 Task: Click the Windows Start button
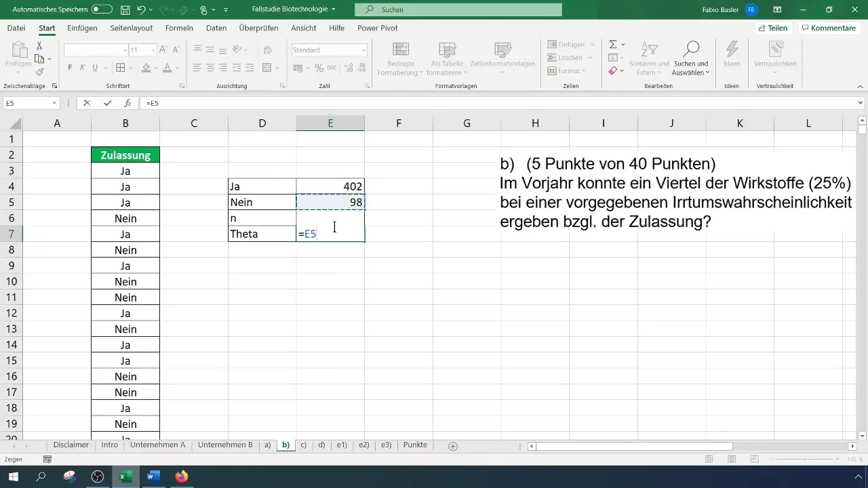pyautogui.click(x=13, y=476)
